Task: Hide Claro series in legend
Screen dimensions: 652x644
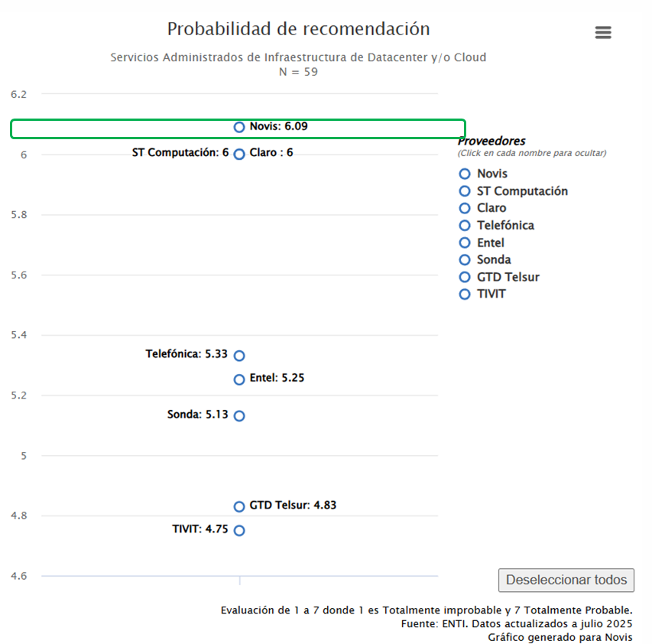Action: [491, 208]
